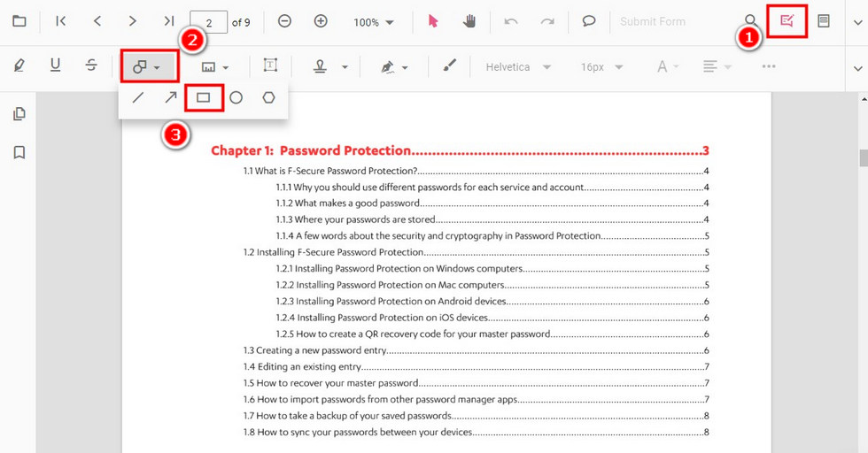Zoom out with the minus icon

(284, 21)
